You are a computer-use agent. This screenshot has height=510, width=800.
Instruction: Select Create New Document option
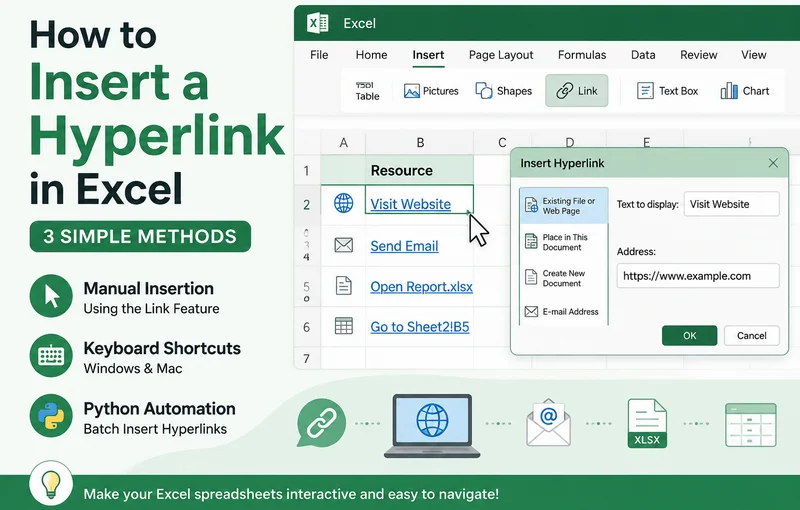point(564,278)
